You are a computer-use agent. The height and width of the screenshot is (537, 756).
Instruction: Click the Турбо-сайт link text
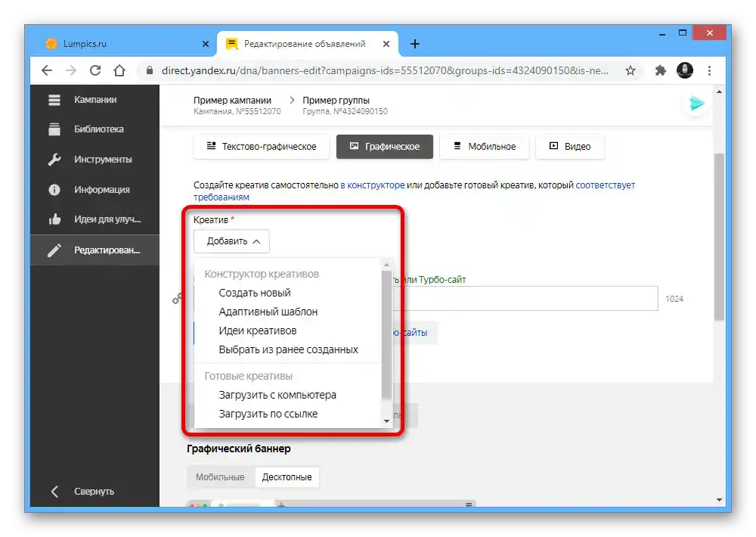coord(442,279)
